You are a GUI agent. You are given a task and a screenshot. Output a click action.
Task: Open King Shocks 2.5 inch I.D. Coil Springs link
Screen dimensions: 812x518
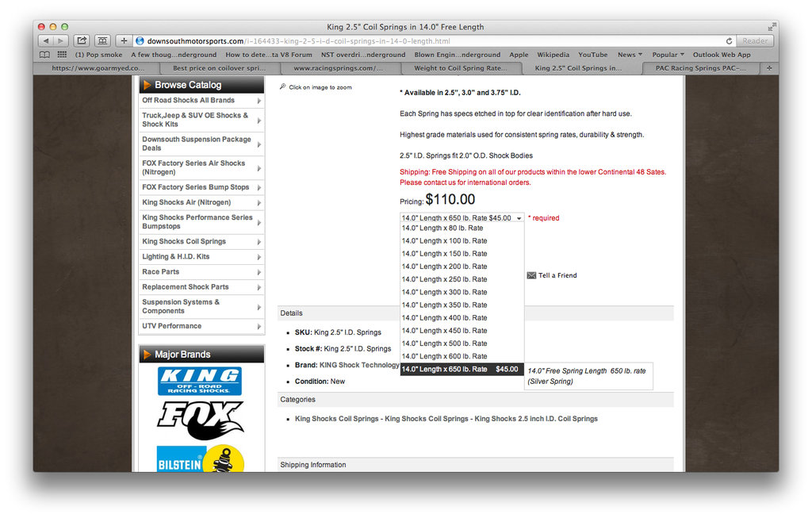click(x=536, y=419)
